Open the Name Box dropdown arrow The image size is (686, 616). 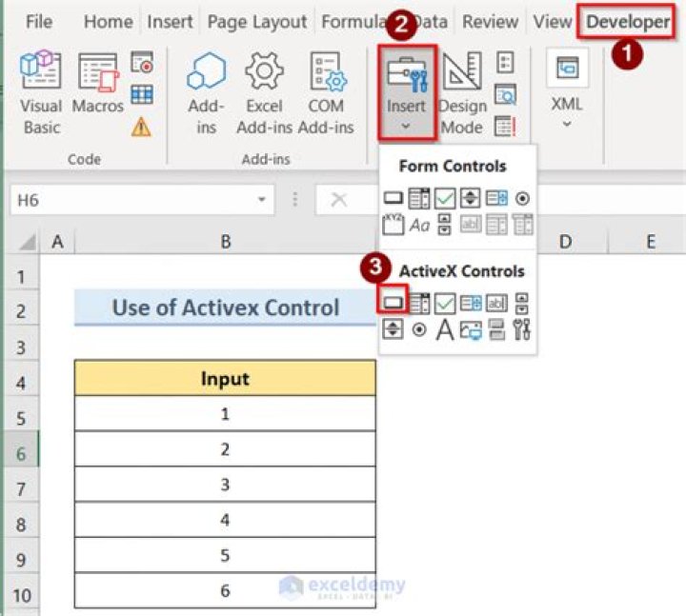pos(261,200)
